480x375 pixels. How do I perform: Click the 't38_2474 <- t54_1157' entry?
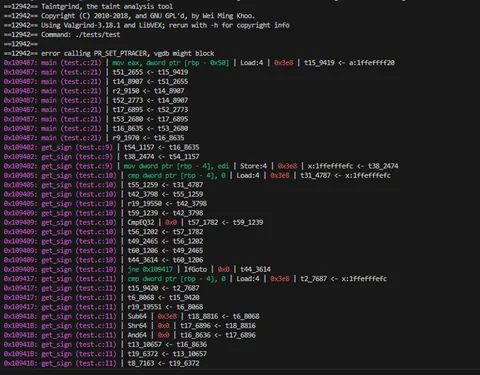(161, 156)
